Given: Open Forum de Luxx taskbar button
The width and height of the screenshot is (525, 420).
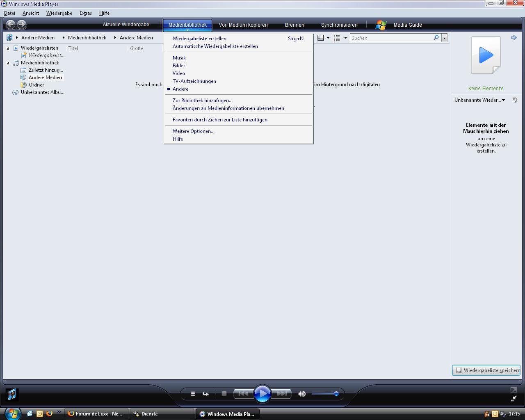Looking at the screenshot, I should click(x=96, y=413).
